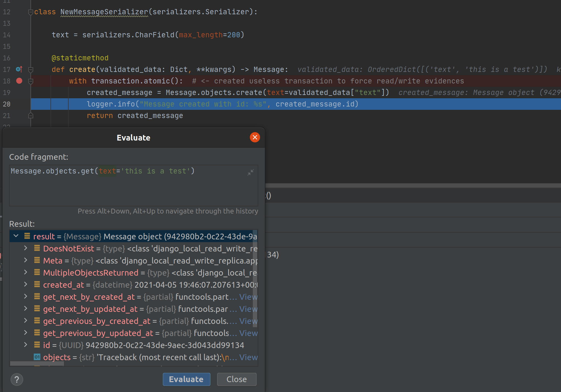Expand the created_at datetime node

[26, 284]
